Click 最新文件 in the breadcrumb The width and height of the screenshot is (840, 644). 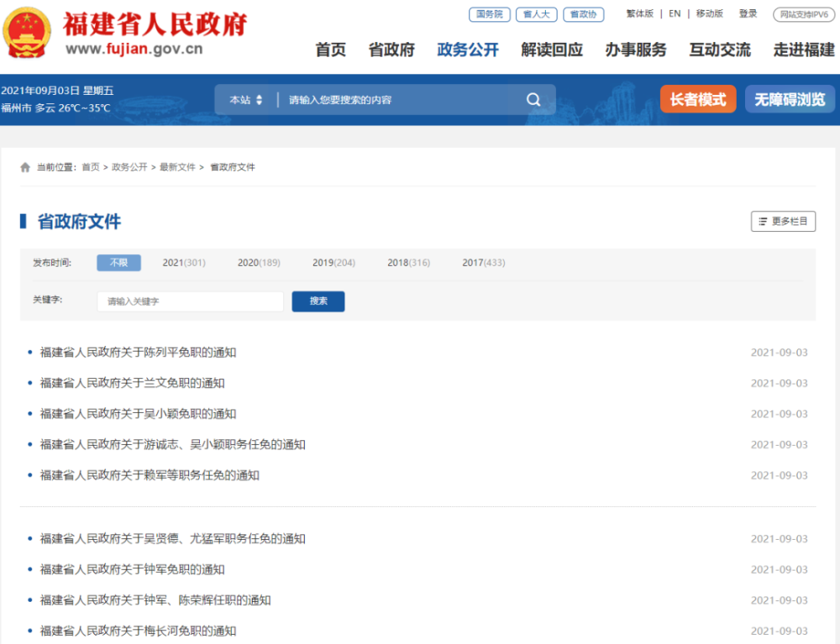177,168
